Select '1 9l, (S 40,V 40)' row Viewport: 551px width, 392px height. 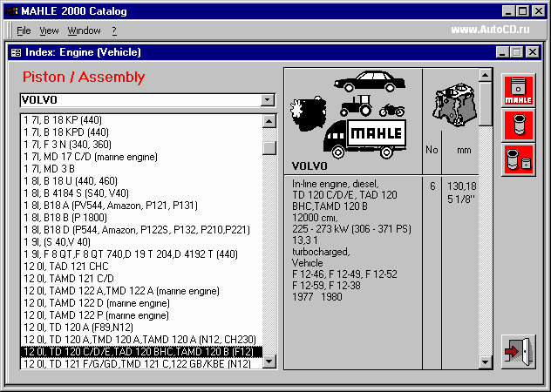point(141,242)
